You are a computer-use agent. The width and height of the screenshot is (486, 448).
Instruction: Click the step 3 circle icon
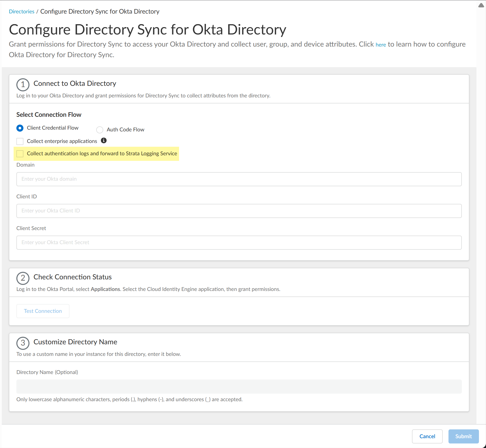[x=23, y=343]
